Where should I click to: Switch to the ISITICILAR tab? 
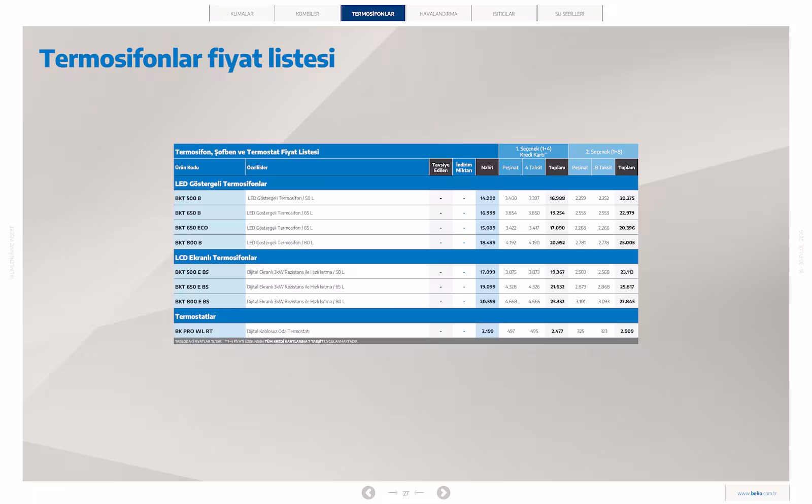coord(504,14)
